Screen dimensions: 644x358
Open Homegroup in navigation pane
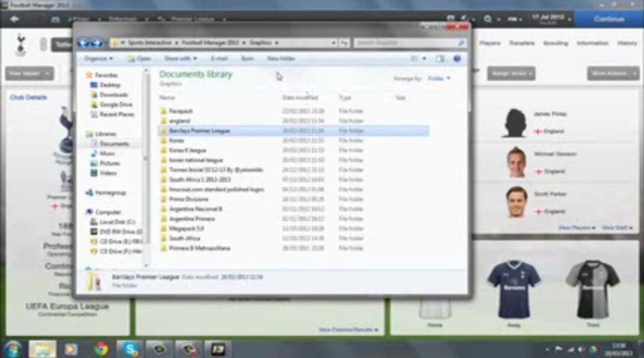tap(105, 193)
